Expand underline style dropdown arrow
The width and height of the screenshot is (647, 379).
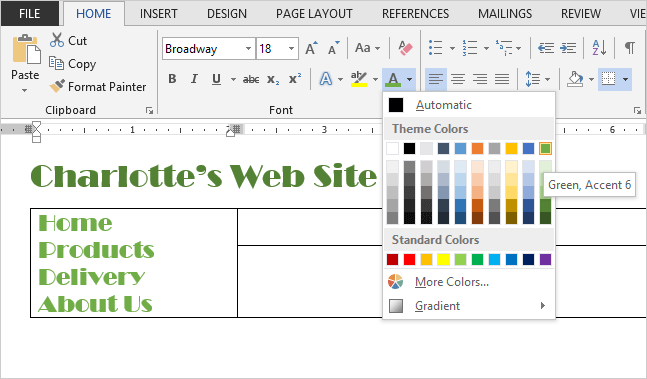(233, 79)
